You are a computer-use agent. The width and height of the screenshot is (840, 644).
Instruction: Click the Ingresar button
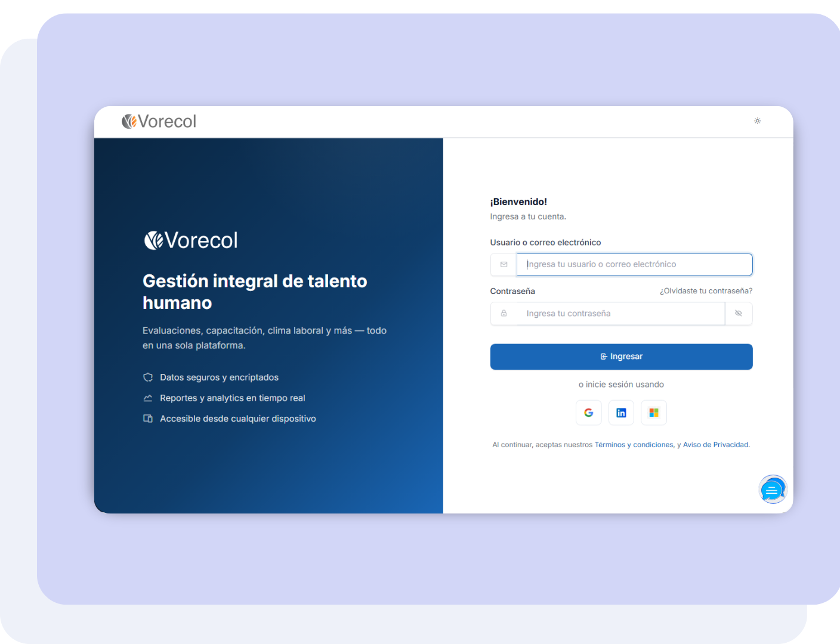click(621, 357)
